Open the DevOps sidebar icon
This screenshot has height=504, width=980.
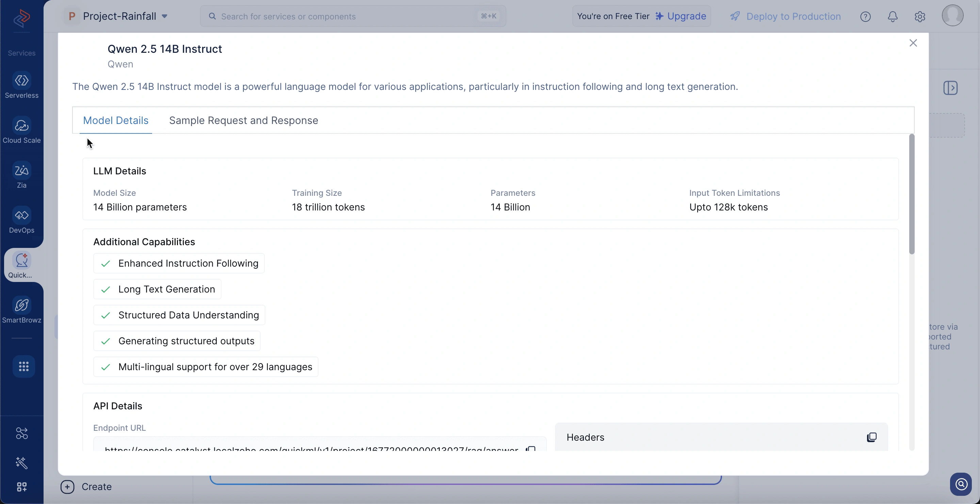(x=22, y=220)
